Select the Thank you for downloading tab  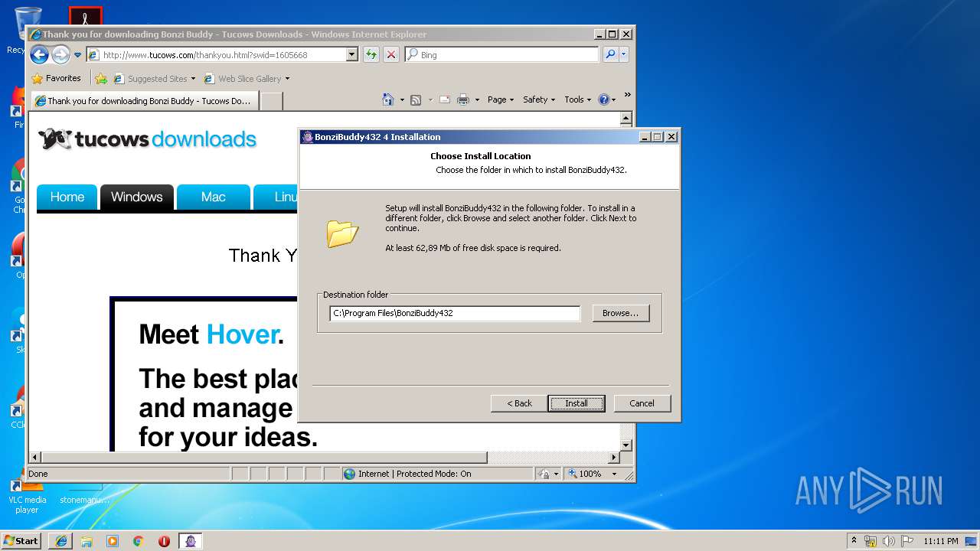(145, 101)
